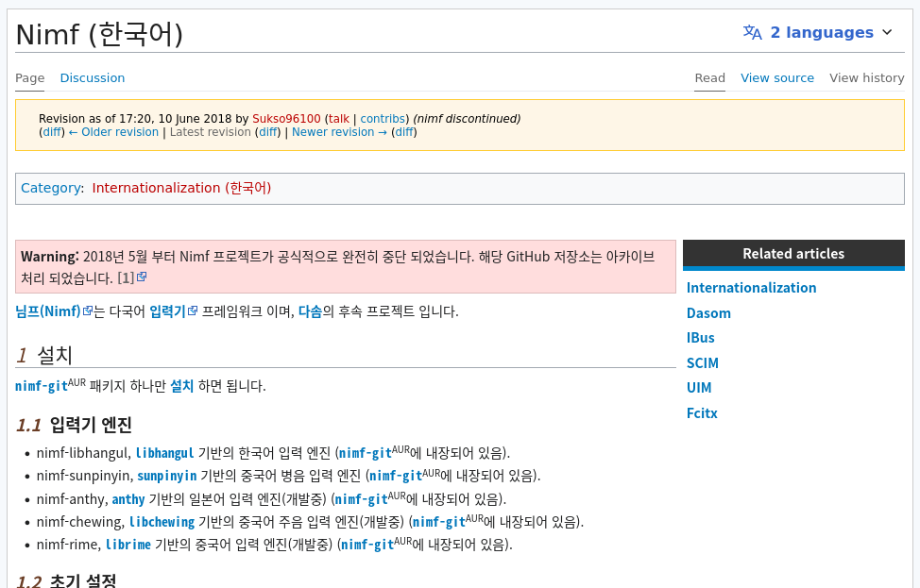Switch to the Discussion tab

tap(93, 78)
